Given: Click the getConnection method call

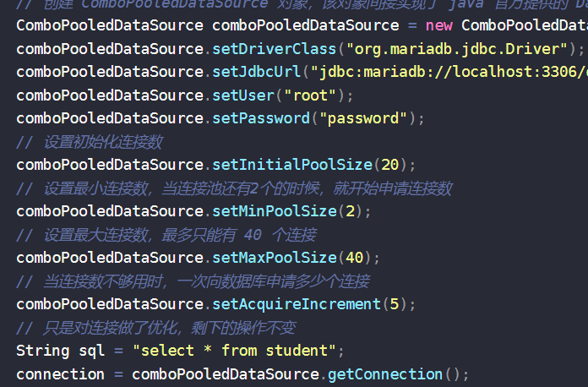Looking at the screenshot, I should (384, 373).
